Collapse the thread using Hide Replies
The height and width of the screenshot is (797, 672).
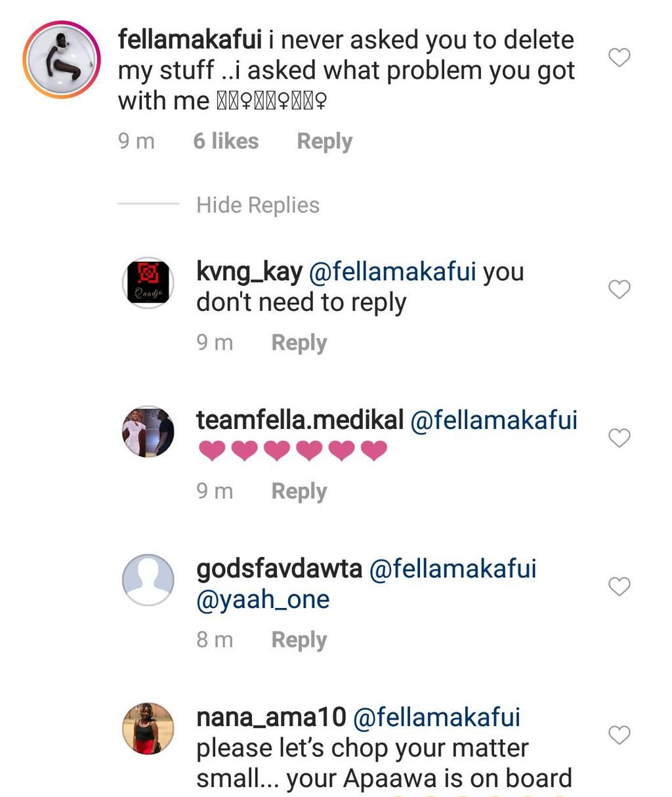(257, 205)
